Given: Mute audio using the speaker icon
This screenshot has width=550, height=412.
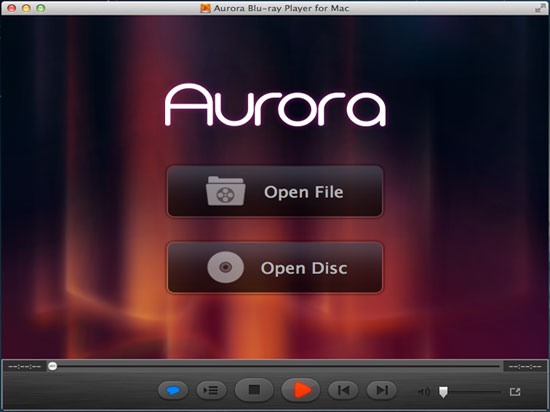Looking at the screenshot, I should [423, 391].
